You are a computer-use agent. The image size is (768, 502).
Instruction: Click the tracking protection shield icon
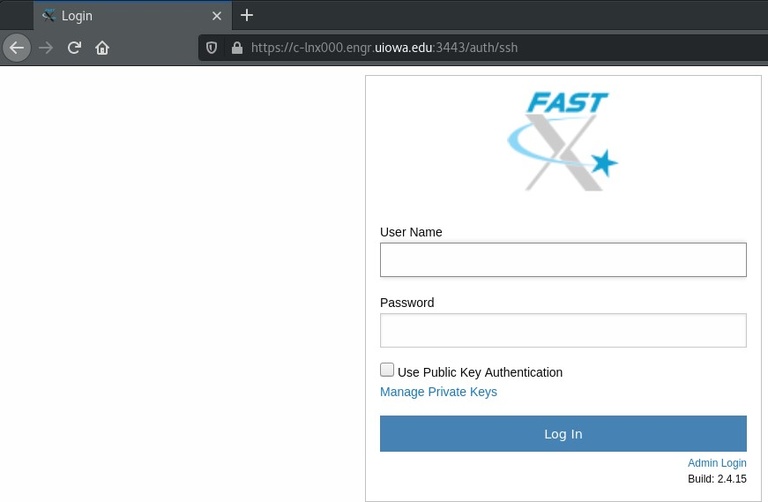point(211,47)
